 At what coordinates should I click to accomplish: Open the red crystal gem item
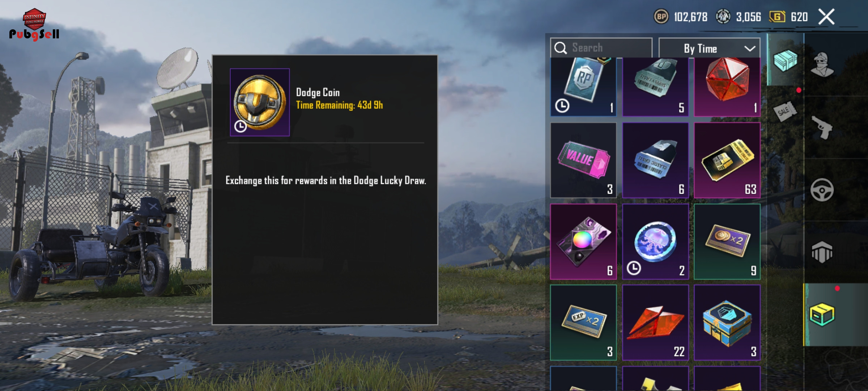[727, 87]
